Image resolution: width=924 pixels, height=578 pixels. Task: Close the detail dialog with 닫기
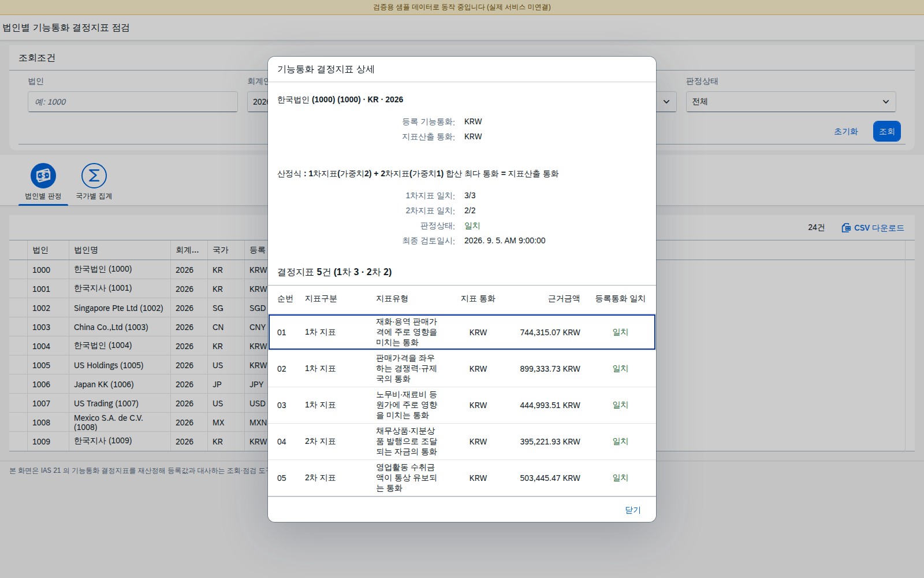coord(633,510)
